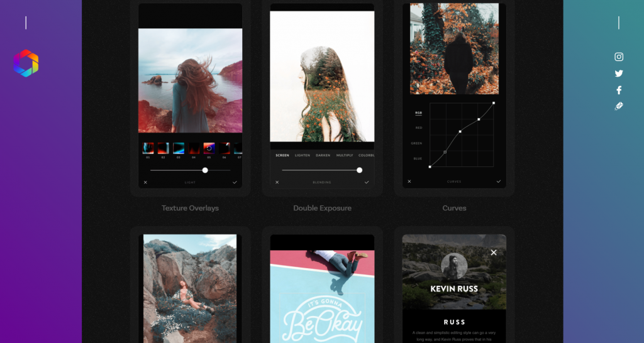Open the Instagram social link
Viewport: 644px width, 343px height.
(x=619, y=57)
